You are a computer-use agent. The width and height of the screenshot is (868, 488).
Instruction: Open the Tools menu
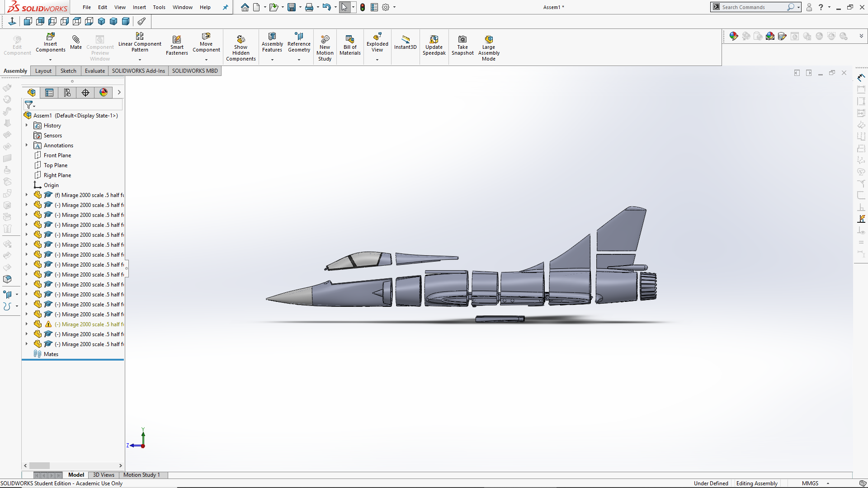pos(159,7)
